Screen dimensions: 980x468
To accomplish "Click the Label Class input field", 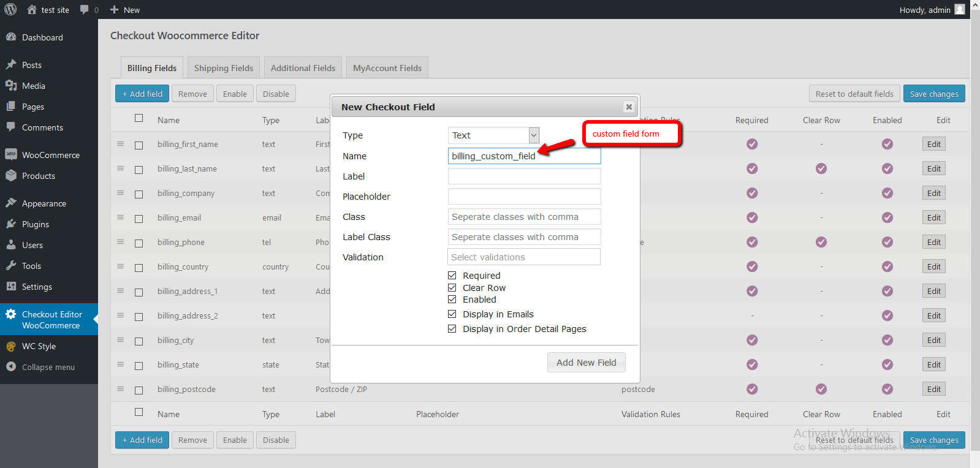I will point(524,237).
